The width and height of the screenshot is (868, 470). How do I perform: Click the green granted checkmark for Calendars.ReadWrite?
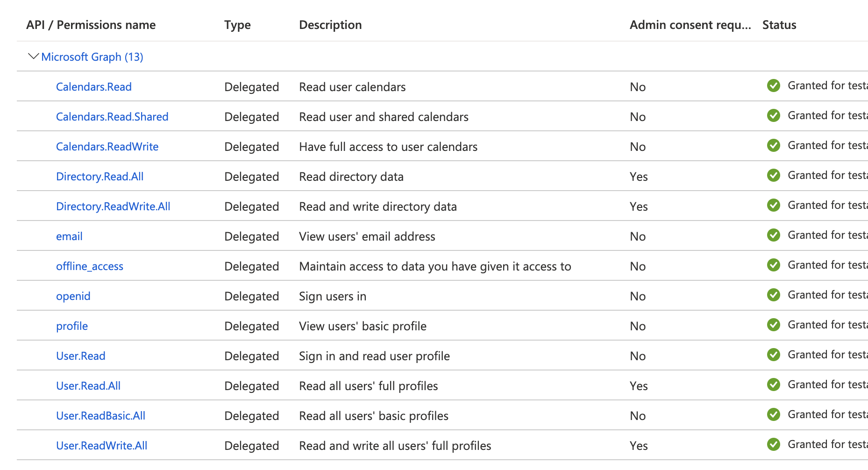coord(774,145)
